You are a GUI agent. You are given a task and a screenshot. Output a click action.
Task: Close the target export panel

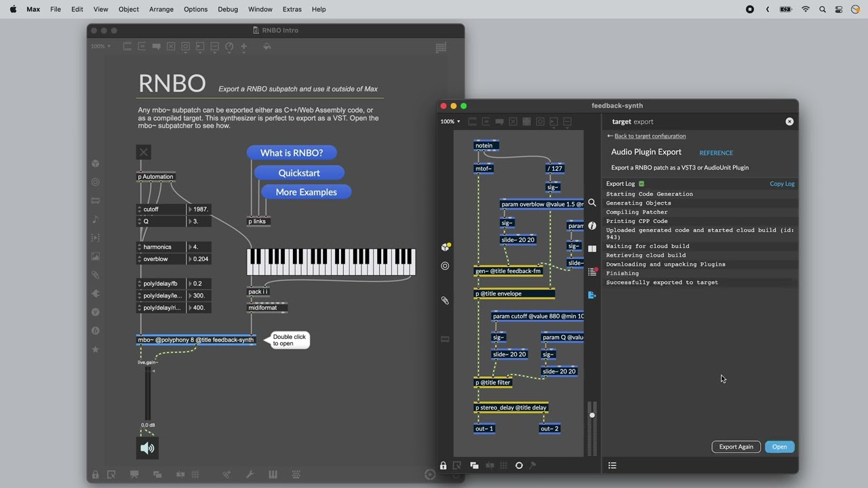789,121
